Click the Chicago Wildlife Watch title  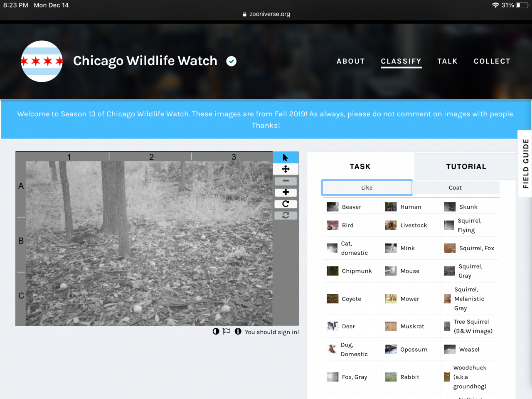(x=145, y=61)
